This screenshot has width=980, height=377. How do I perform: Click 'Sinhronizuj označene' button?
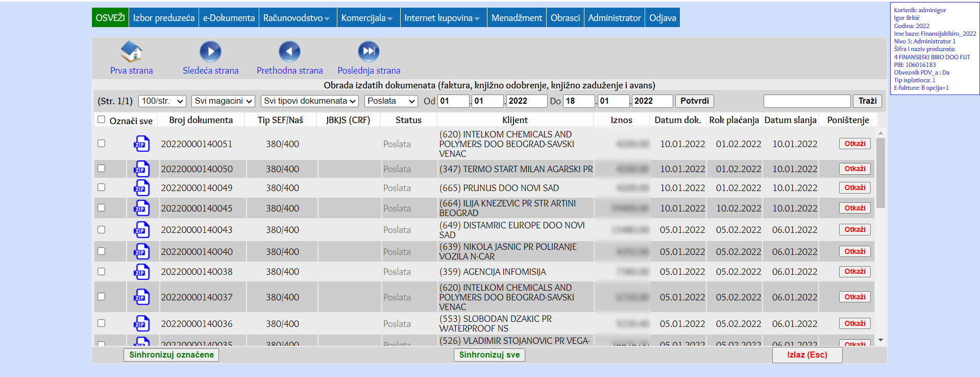pyautogui.click(x=171, y=355)
